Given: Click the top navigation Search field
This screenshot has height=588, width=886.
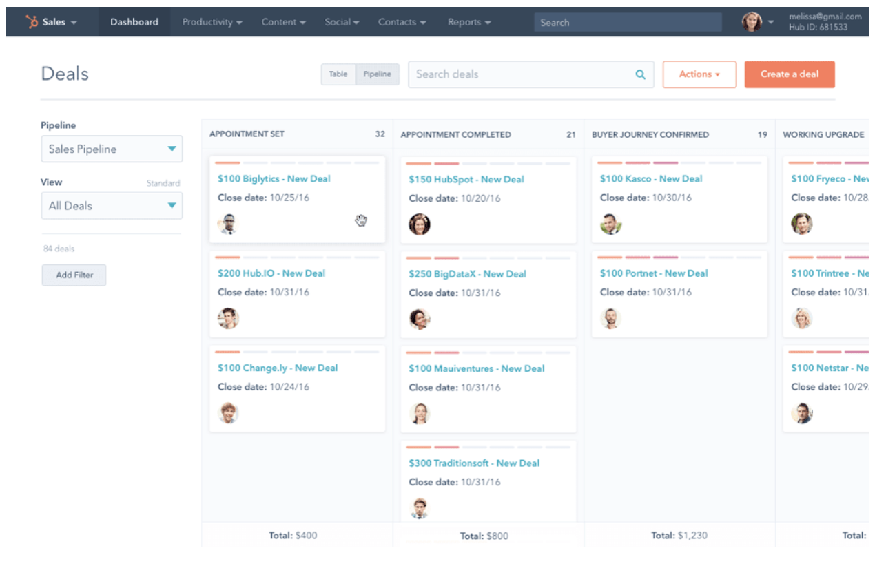Looking at the screenshot, I should [x=628, y=22].
